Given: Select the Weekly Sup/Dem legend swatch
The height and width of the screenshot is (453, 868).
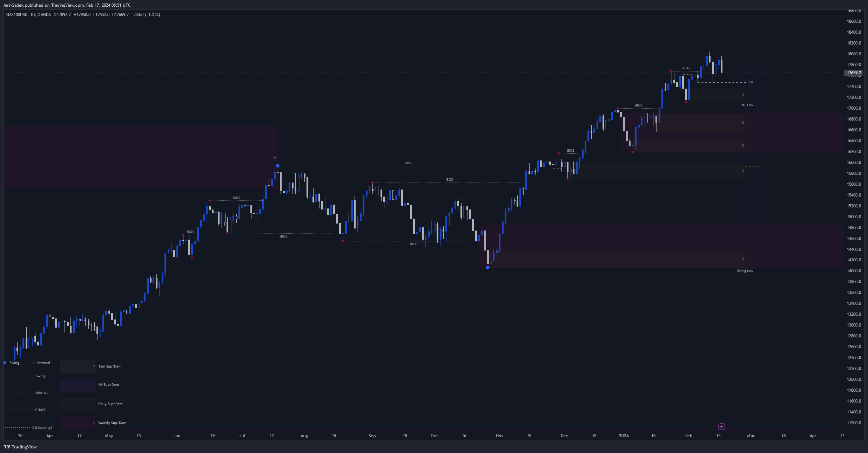Looking at the screenshot, I should click(x=78, y=423).
